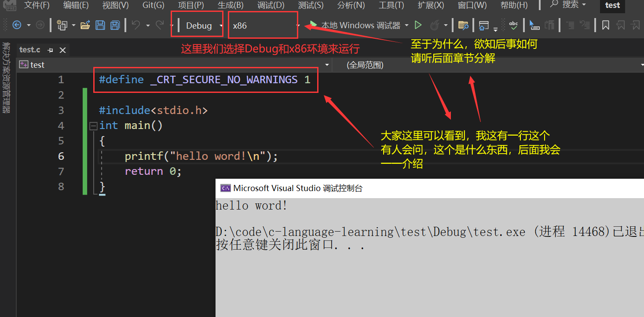Screen dimensions: 644x317
Task: Open the 扩展(X) menu
Action: click(431, 5)
